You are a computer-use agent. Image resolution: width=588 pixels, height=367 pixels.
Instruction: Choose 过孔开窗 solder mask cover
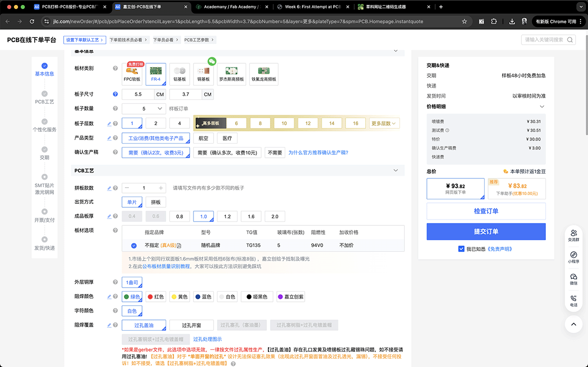coord(192,325)
